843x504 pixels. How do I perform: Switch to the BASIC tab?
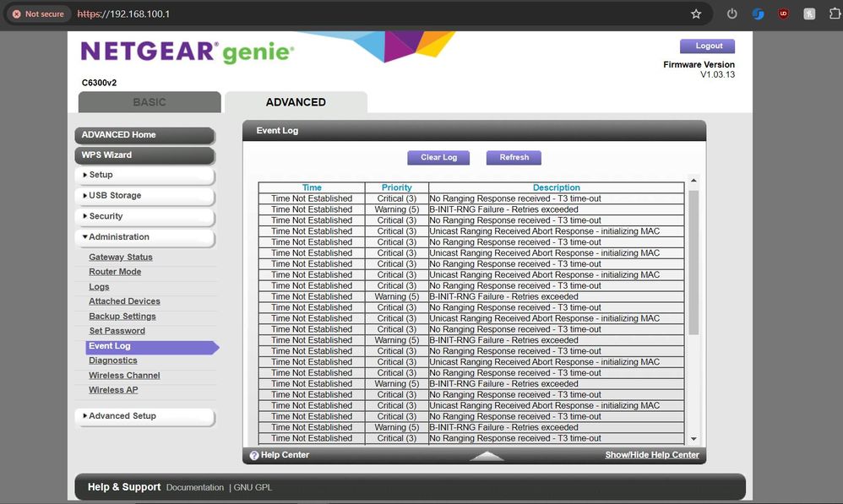click(150, 102)
